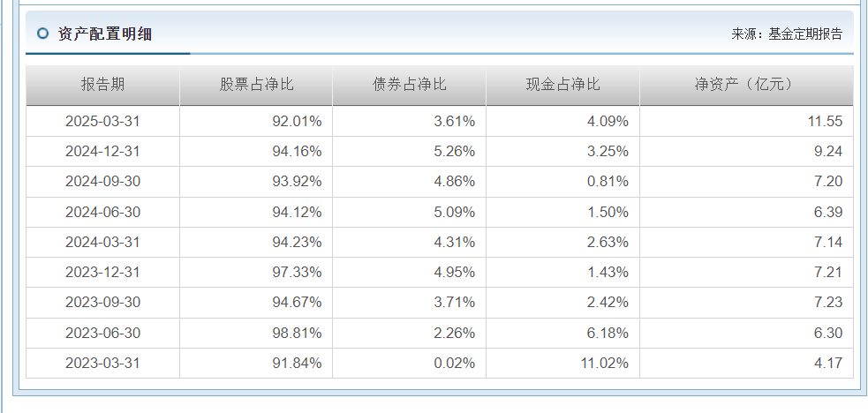Click the 0.02% bond ratio cell
This screenshot has height=413, width=868.
point(454,363)
